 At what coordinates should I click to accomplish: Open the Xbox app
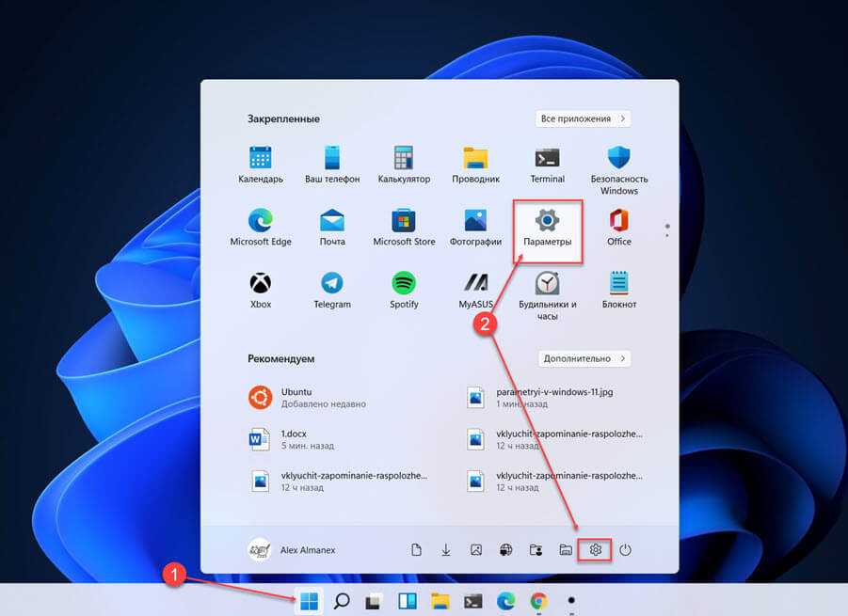(261, 290)
